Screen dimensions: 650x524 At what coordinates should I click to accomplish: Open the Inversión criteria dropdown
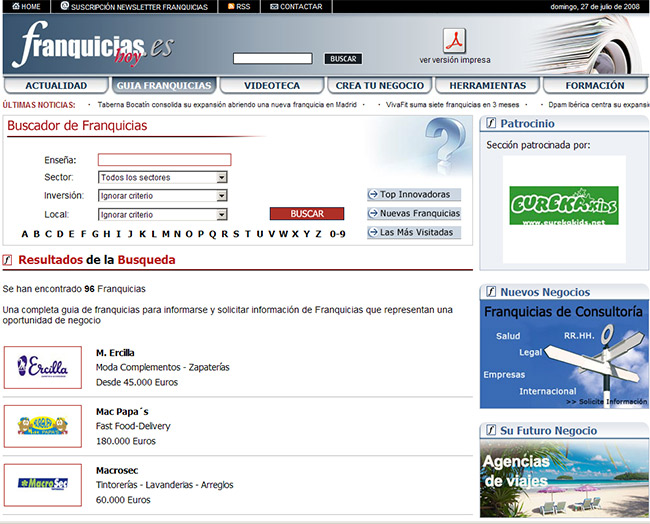pyautogui.click(x=163, y=196)
